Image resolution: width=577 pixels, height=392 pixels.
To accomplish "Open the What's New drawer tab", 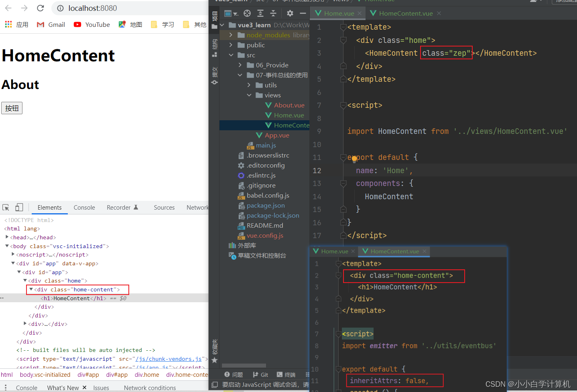I will [x=63, y=388].
